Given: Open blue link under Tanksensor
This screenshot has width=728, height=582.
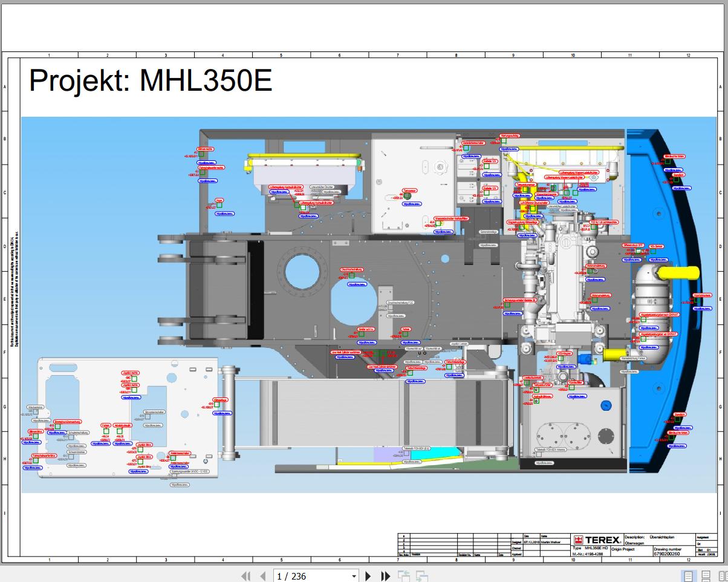Looking at the screenshot, I should click(x=412, y=204).
